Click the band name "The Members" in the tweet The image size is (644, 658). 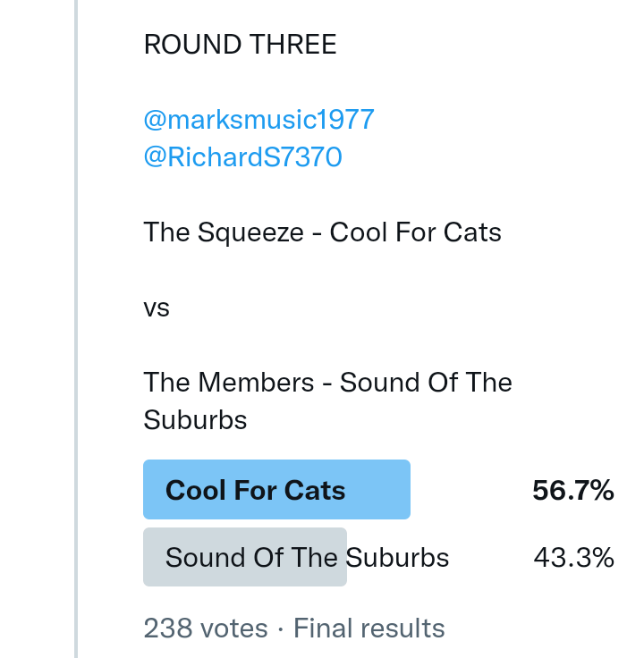[229, 383]
